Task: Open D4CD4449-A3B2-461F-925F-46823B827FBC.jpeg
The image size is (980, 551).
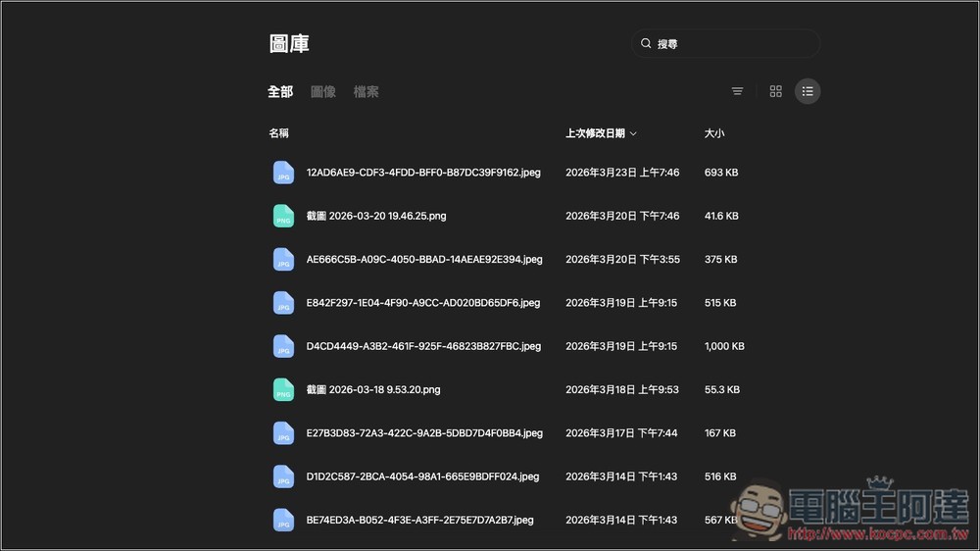Action: (x=423, y=346)
